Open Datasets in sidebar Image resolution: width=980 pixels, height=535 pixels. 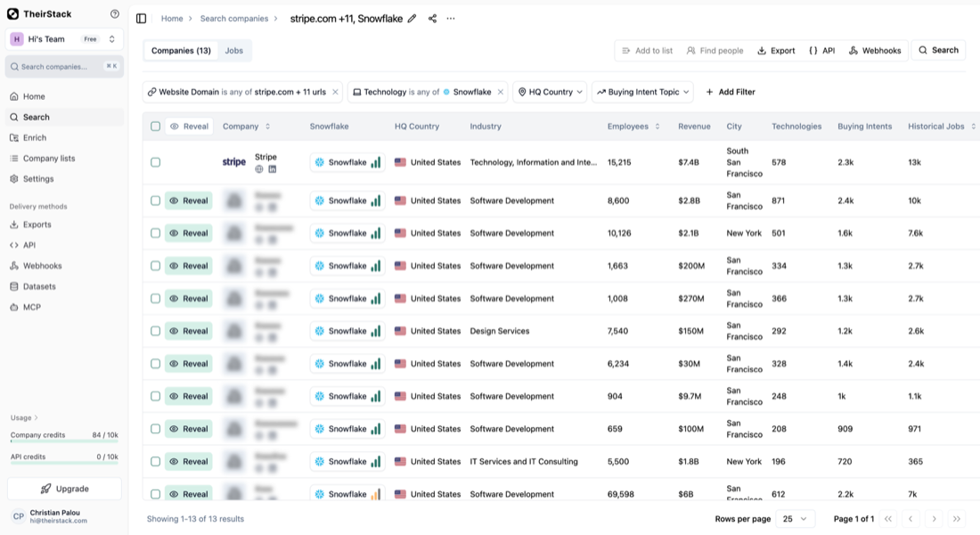point(38,286)
